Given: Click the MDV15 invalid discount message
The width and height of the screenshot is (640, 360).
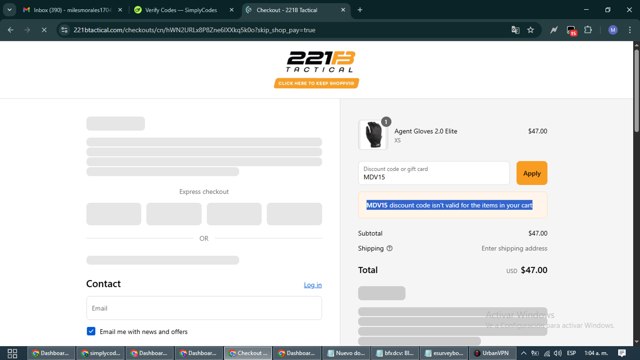Looking at the screenshot, I should click(x=449, y=205).
